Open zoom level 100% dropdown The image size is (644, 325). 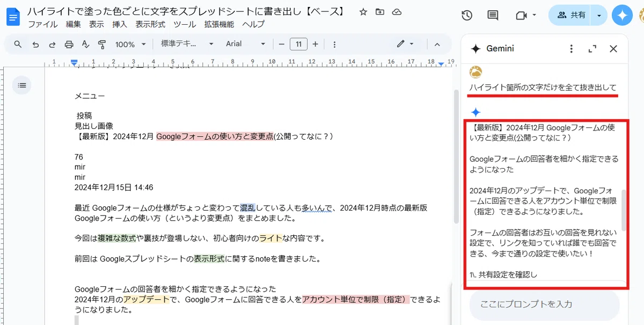[131, 44]
